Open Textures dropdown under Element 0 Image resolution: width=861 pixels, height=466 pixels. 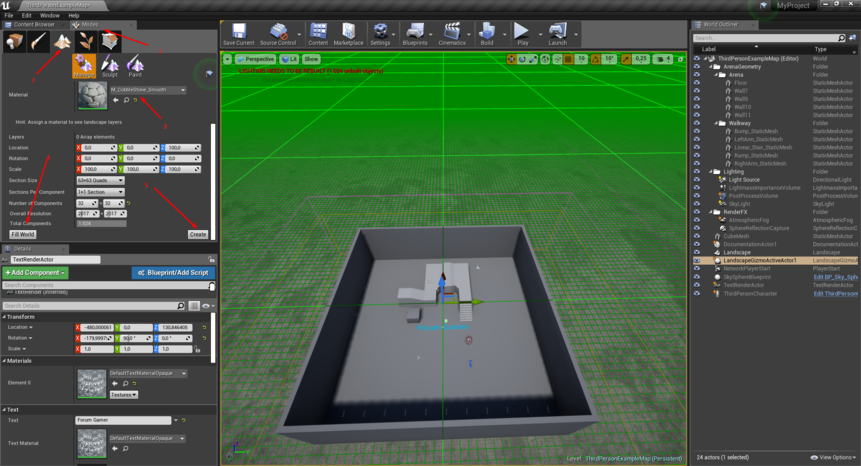point(124,395)
